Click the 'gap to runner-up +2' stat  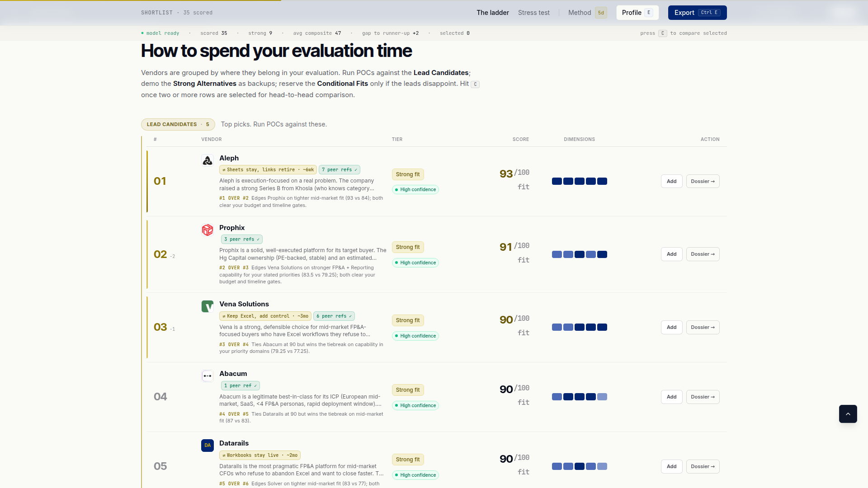(391, 33)
